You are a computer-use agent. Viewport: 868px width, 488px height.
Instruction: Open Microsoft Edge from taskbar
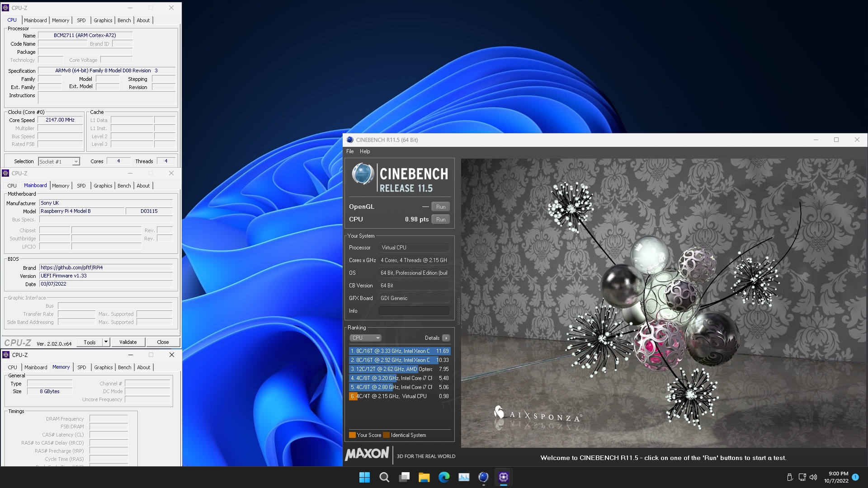coord(444,477)
